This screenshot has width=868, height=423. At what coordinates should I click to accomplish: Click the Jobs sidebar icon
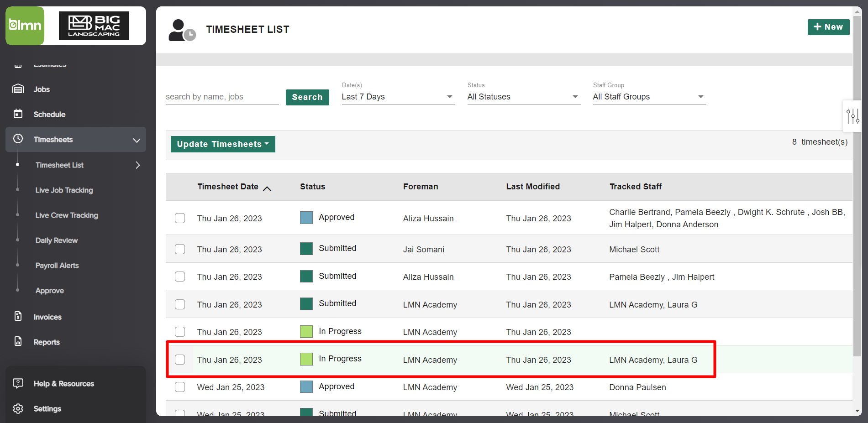18,89
